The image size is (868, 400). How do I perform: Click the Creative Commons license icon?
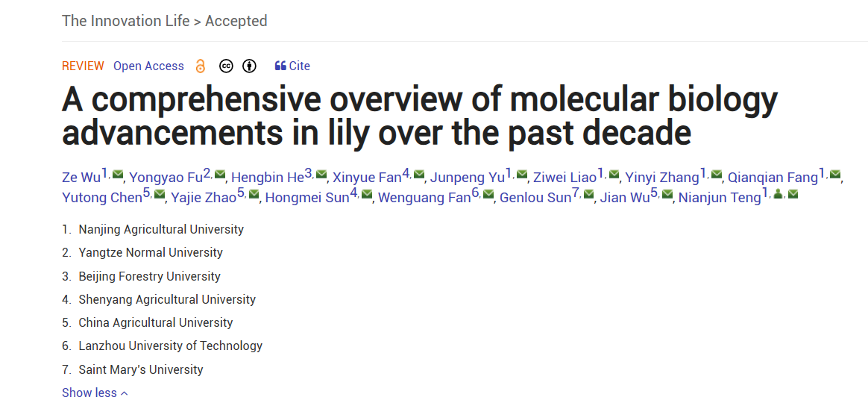[226, 66]
